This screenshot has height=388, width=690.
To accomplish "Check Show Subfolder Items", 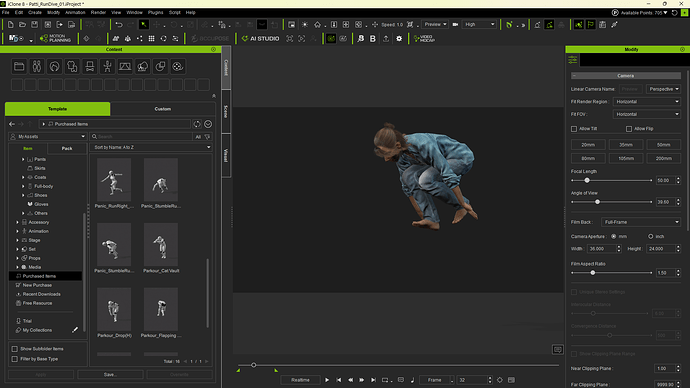I will pyautogui.click(x=15, y=349).
